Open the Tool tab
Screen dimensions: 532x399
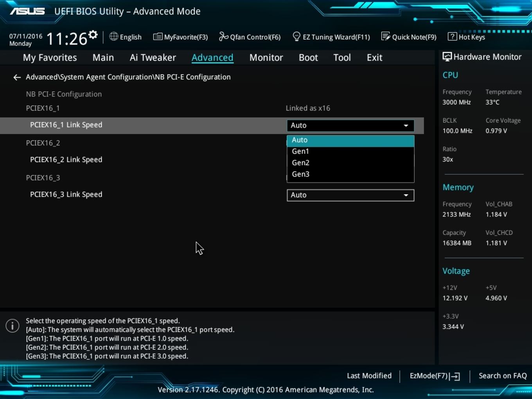pos(342,58)
